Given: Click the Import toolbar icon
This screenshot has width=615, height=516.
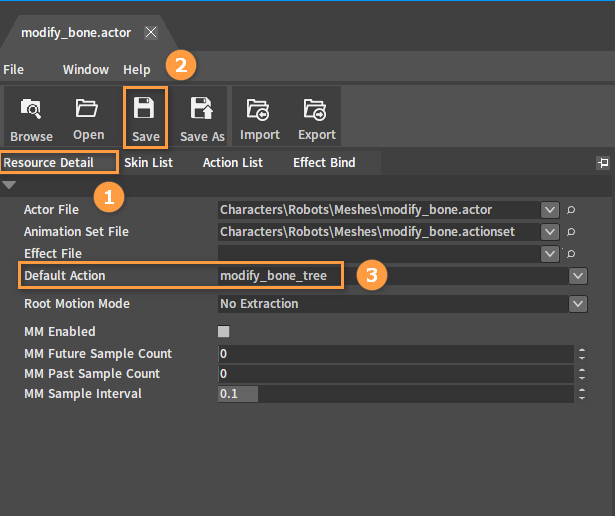Looking at the screenshot, I should [x=259, y=118].
